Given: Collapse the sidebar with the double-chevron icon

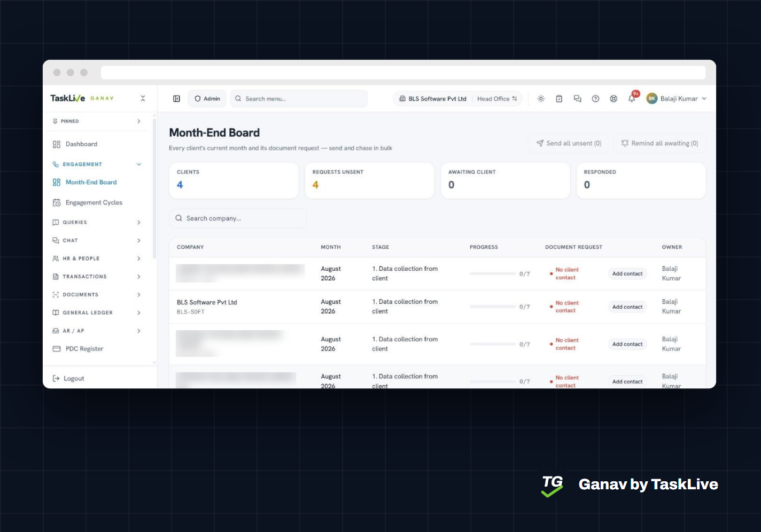Looking at the screenshot, I should point(143,98).
